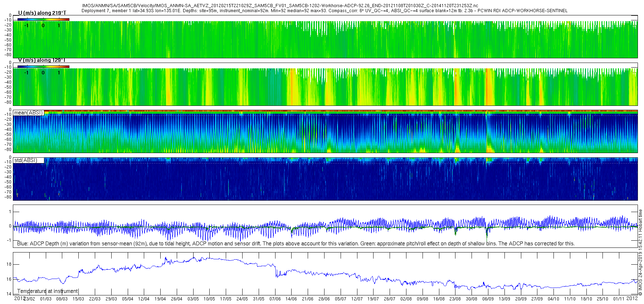Click the 'Temperature at instrument' label
Viewport: 644px width, 304px height.
click(48, 291)
